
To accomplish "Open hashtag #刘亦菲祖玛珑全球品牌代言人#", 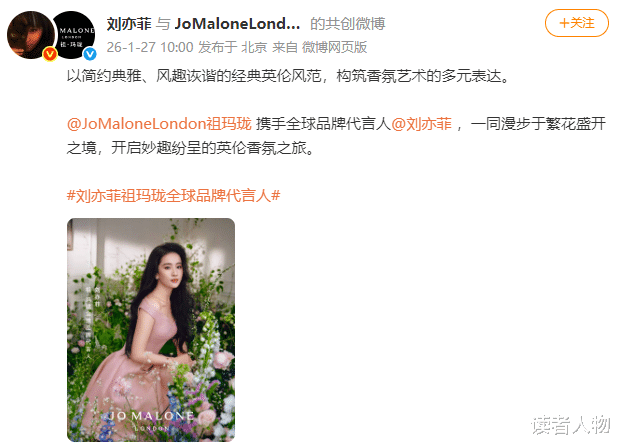I will coord(173,195).
